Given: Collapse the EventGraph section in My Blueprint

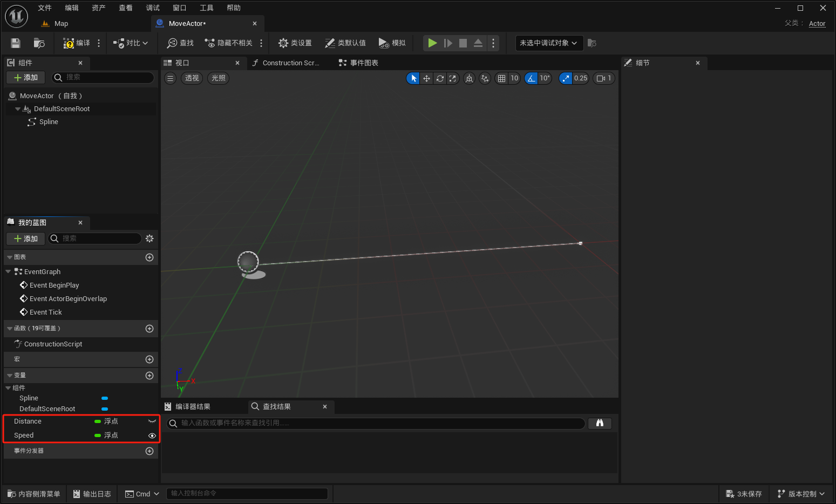Looking at the screenshot, I should click(x=9, y=271).
